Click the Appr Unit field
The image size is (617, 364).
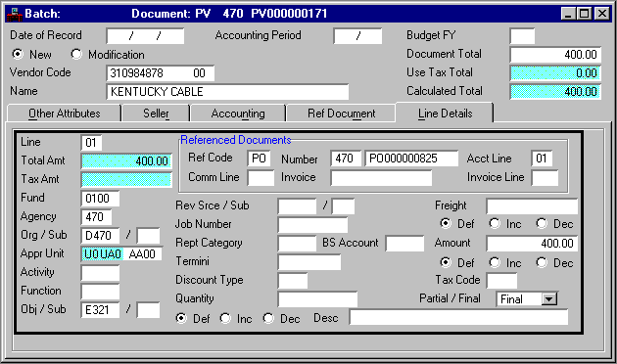point(121,254)
